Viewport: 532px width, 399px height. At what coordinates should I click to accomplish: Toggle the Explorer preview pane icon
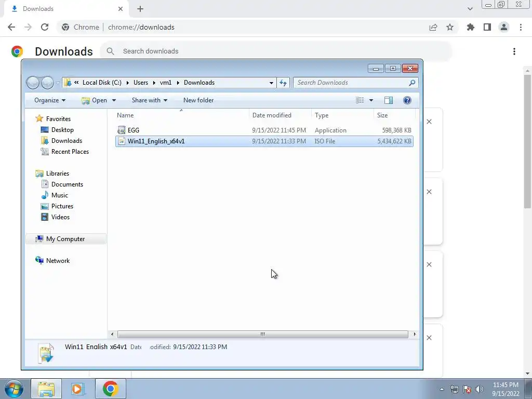point(389,100)
